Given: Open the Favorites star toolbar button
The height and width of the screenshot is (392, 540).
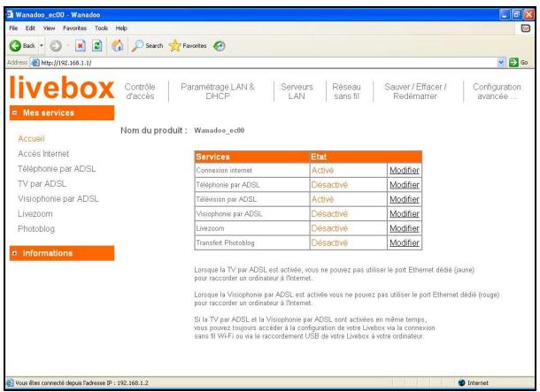Looking at the screenshot, I should click(x=188, y=45).
